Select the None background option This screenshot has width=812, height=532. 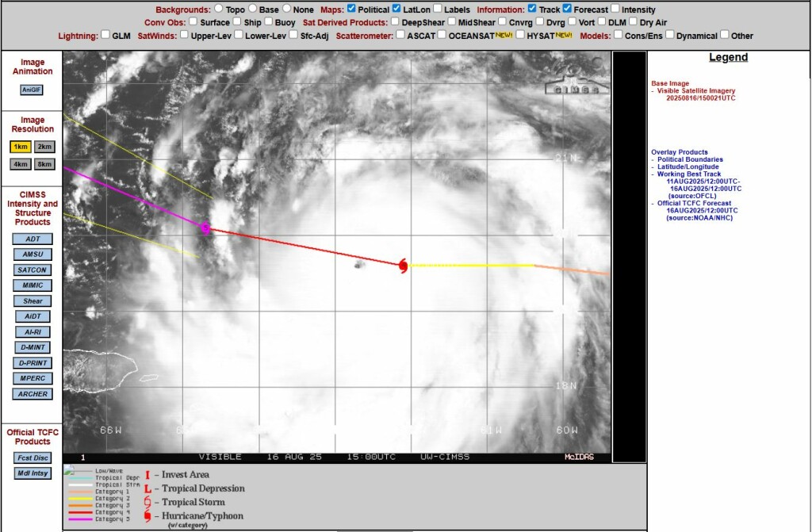(287, 10)
